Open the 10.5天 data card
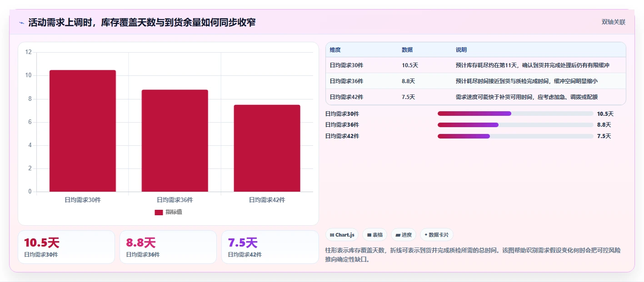The height and width of the screenshot is (282, 644). tap(66, 247)
